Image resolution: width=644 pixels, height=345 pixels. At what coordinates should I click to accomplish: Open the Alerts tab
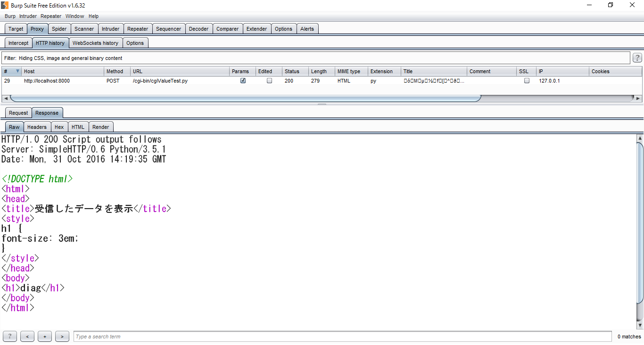(307, 29)
